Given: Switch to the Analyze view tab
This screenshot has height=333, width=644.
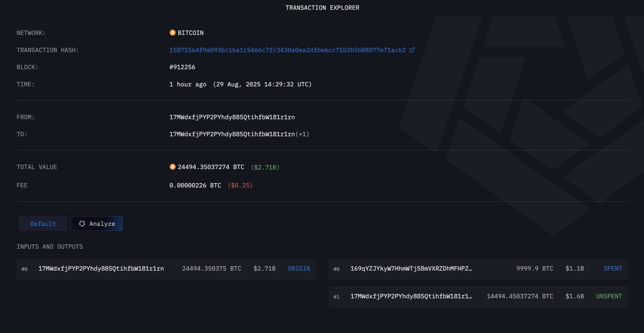Looking at the screenshot, I should tap(97, 224).
